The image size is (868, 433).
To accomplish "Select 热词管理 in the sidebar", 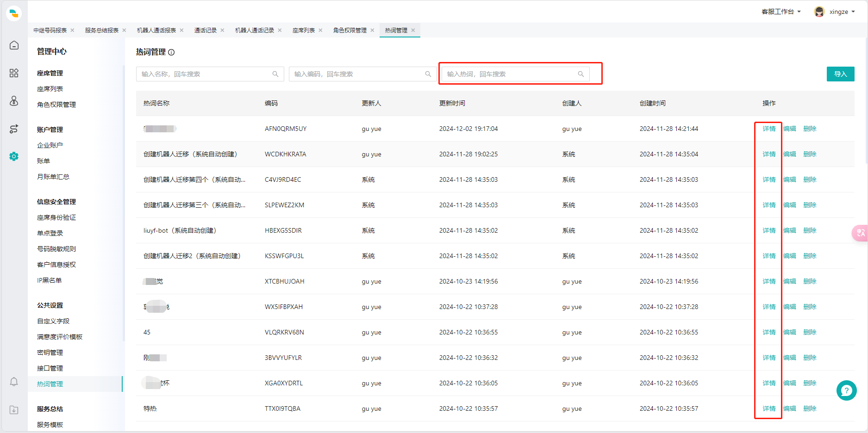I will [x=50, y=384].
